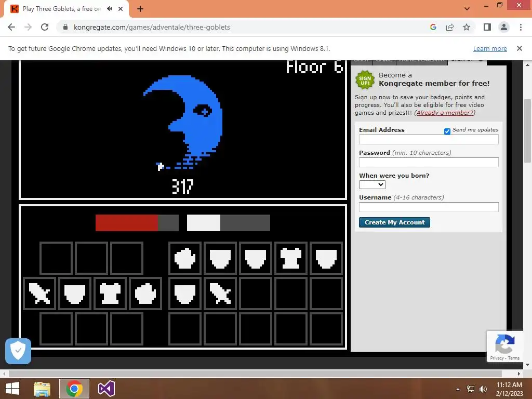
Task: Share this page
Action: pos(450,27)
